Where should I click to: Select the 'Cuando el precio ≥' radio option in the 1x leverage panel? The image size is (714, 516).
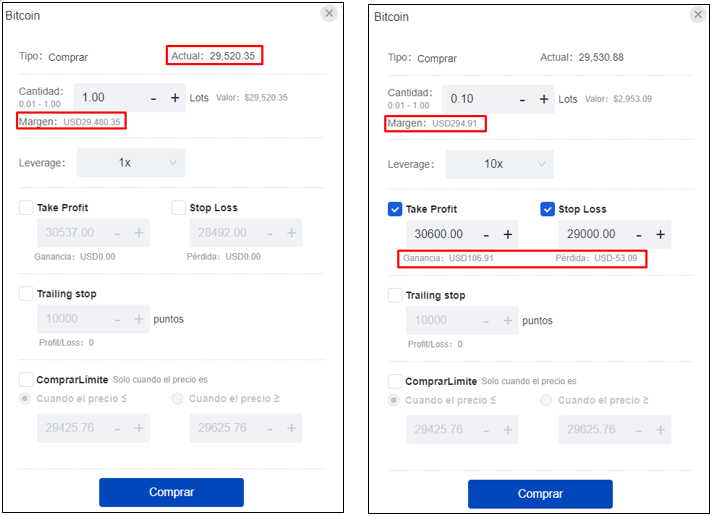click(x=178, y=398)
